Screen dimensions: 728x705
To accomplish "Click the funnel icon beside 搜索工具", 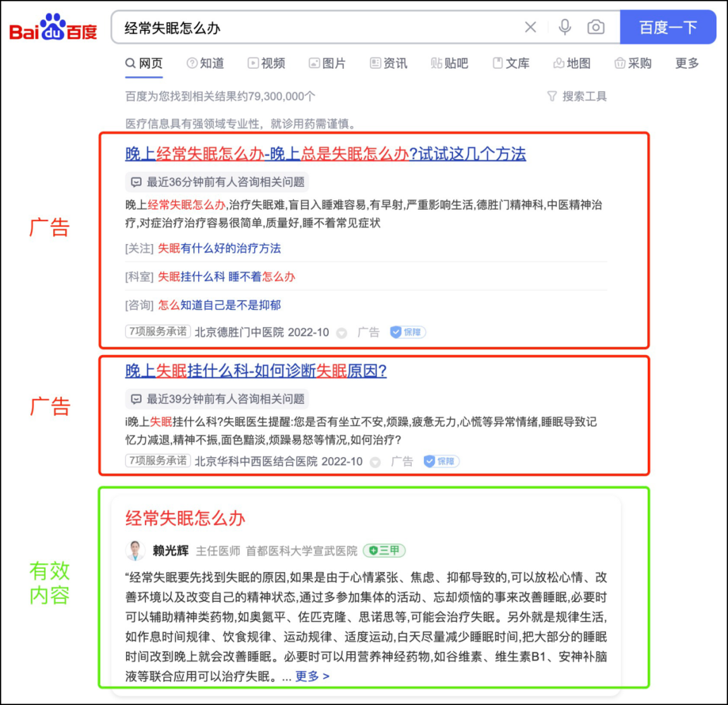I will pyautogui.click(x=552, y=96).
